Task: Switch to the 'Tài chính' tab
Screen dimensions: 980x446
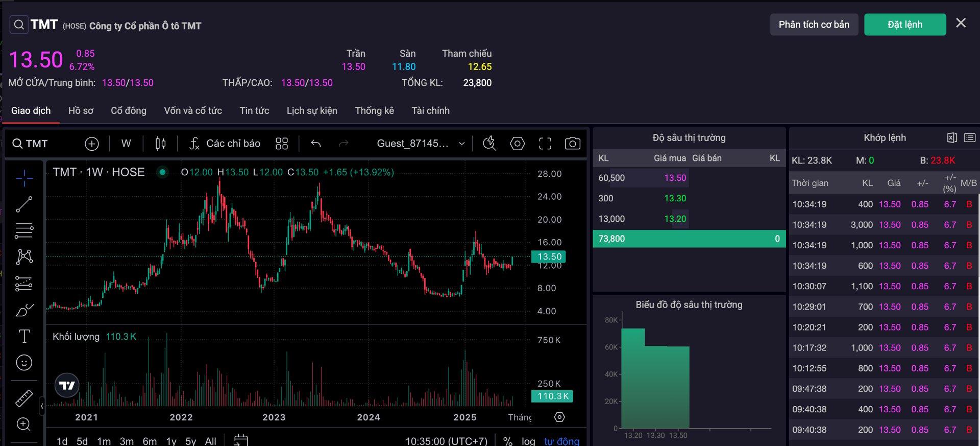Action: [430, 110]
